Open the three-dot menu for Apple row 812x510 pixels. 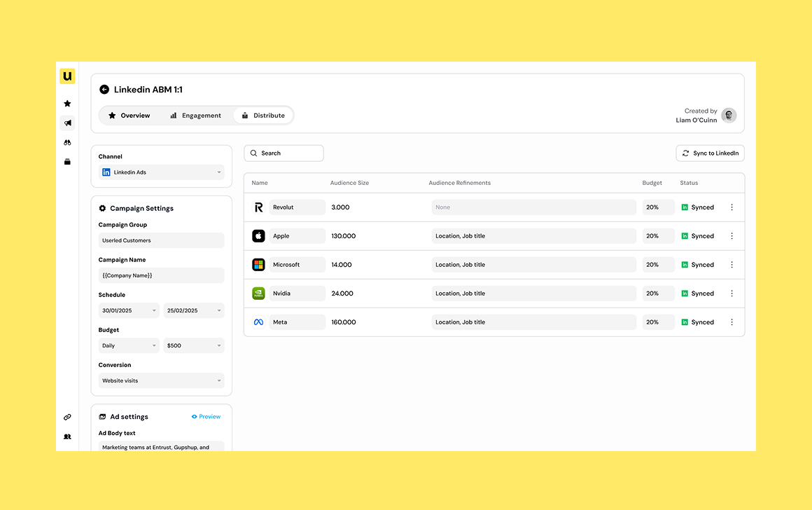[x=731, y=236]
